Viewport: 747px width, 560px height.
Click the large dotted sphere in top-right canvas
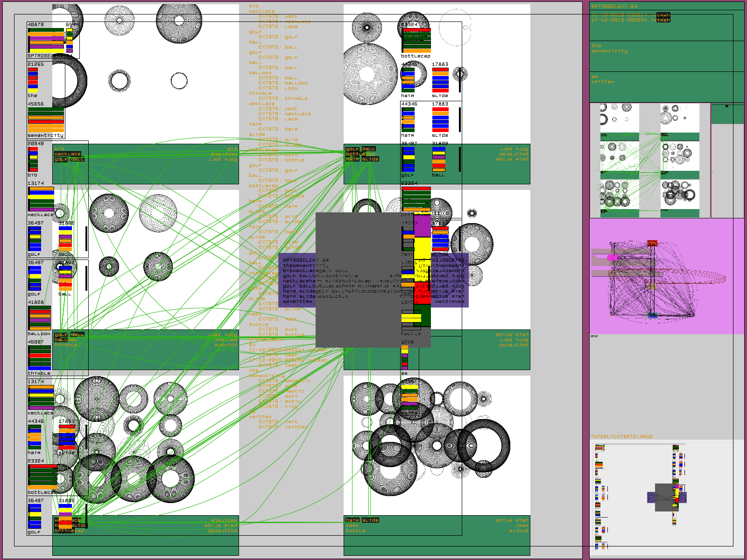367,74
